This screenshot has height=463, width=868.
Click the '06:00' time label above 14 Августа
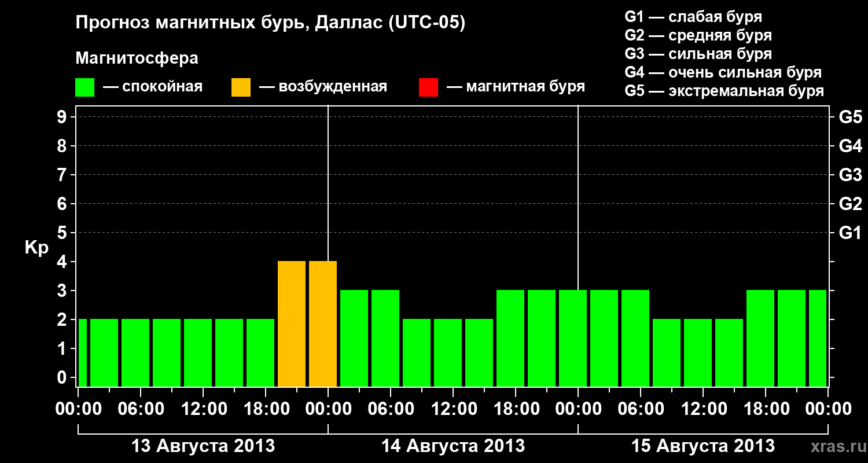point(391,409)
